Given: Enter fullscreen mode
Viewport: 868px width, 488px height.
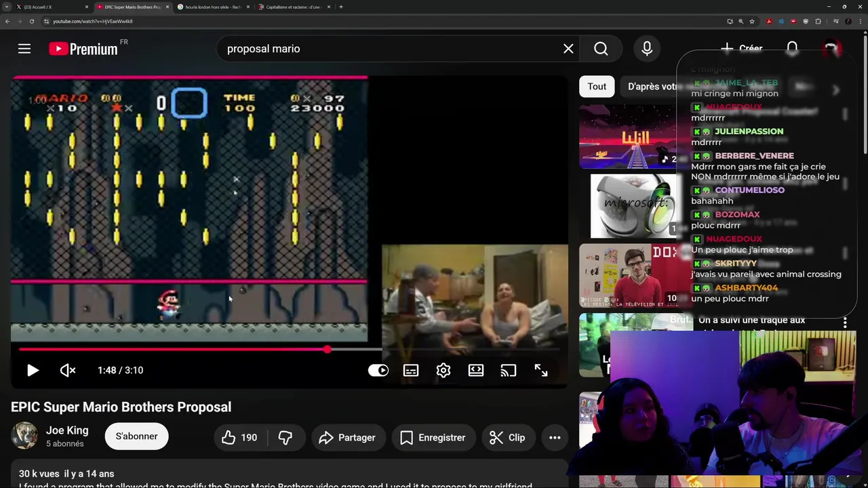Looking at the screenshot, I should pyautogui.click(x=541, y=370).
